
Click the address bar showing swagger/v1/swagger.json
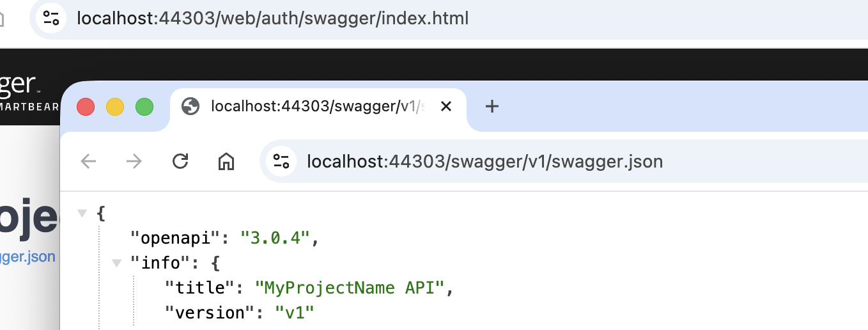pyautogui.click(x=484, y=161)
